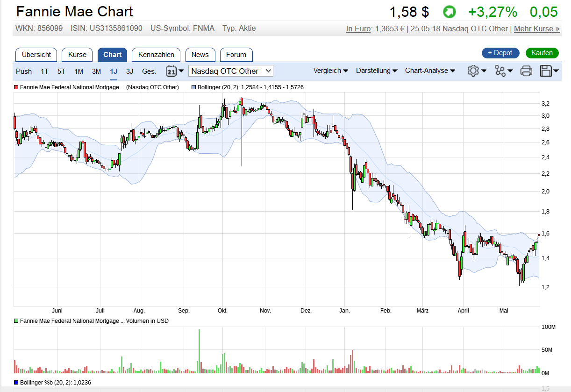Click the share chart icon
571x392 pixels.
[500, 71]
